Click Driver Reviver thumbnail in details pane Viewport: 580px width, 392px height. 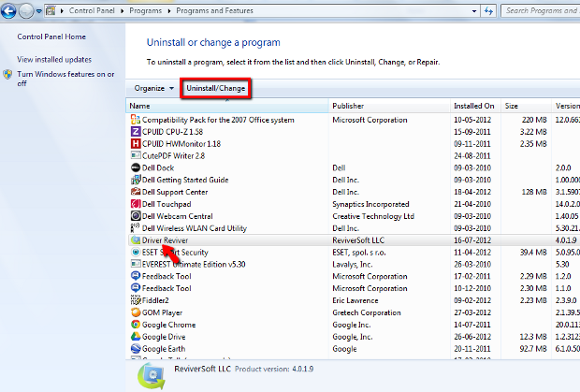pos(152,376)
